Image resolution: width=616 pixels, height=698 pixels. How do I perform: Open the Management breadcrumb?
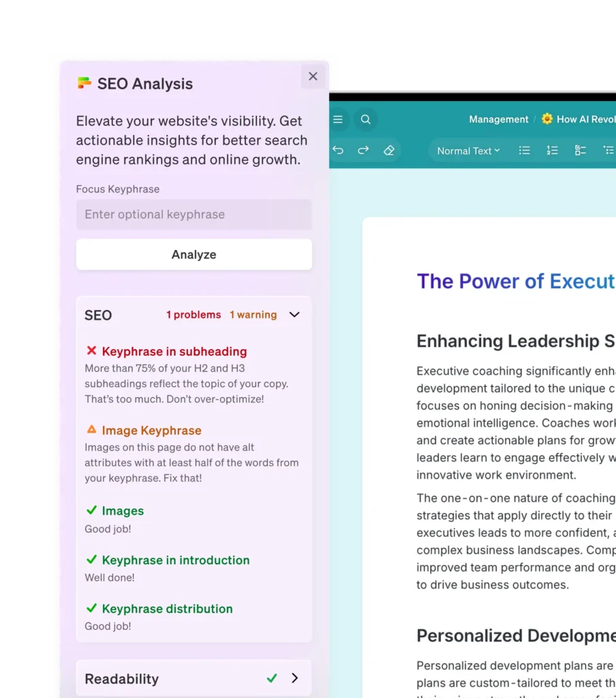498,119
